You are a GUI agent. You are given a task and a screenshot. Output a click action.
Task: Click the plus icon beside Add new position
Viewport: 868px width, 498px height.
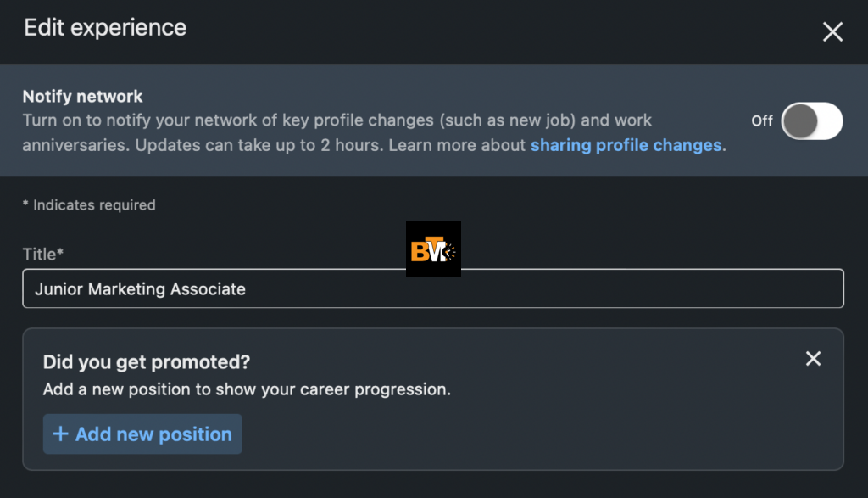[60, 434]
